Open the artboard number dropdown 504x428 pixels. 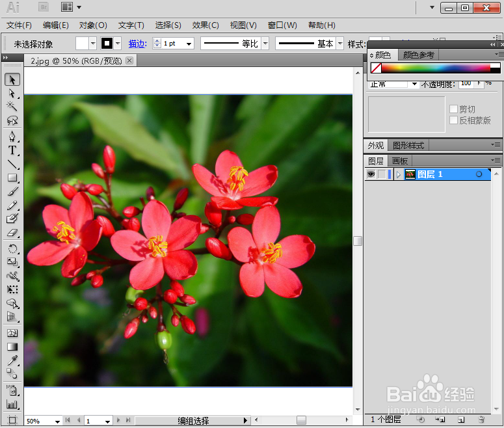click(x=107, y=421)
